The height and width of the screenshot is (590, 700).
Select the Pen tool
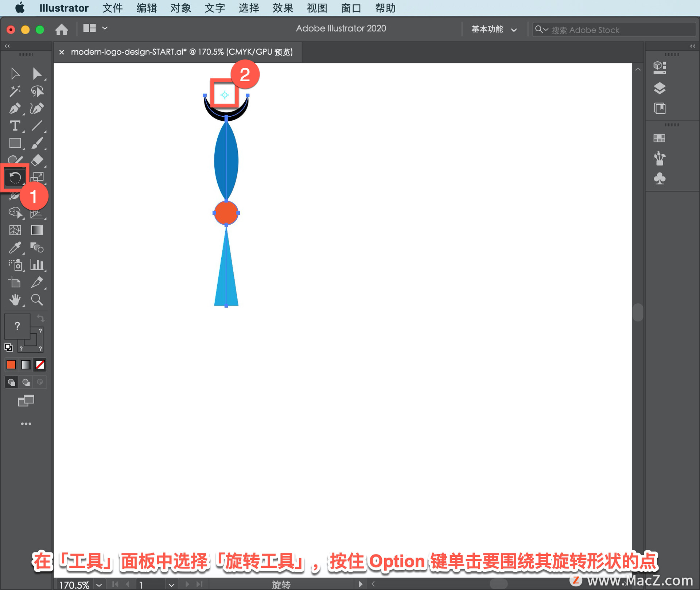tap(15, 108)
